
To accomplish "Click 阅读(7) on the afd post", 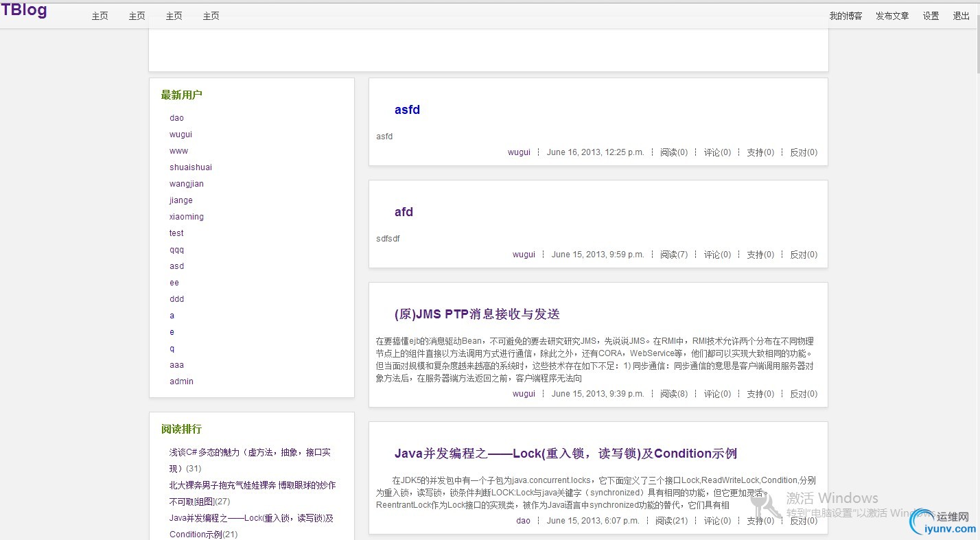I will pos(674,255).
